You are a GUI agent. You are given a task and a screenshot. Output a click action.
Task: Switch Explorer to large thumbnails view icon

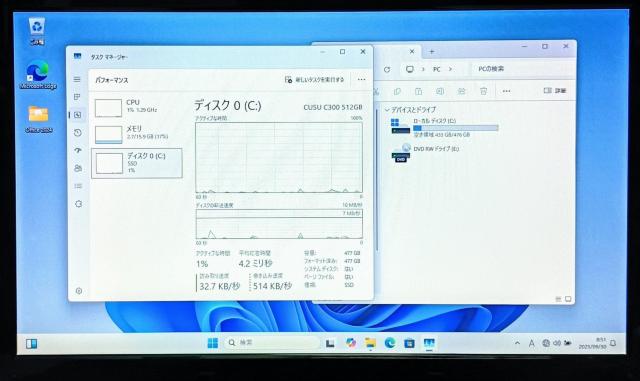click(x=568, y=299)
